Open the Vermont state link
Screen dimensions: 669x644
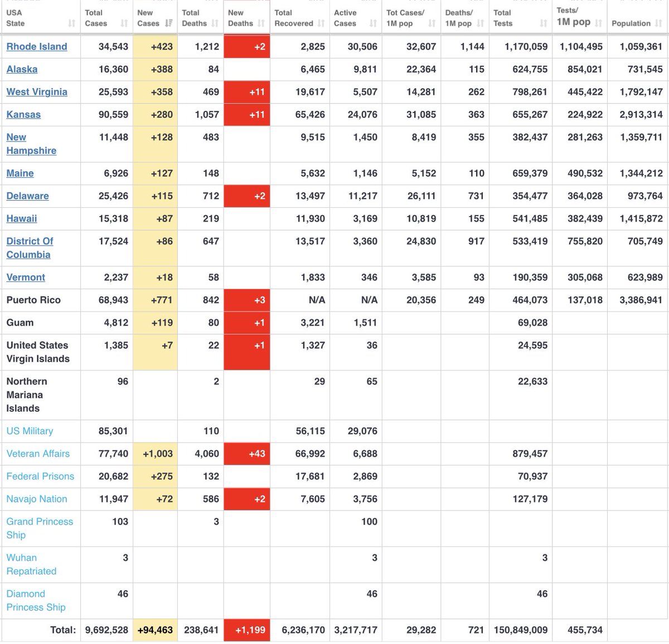26,277
